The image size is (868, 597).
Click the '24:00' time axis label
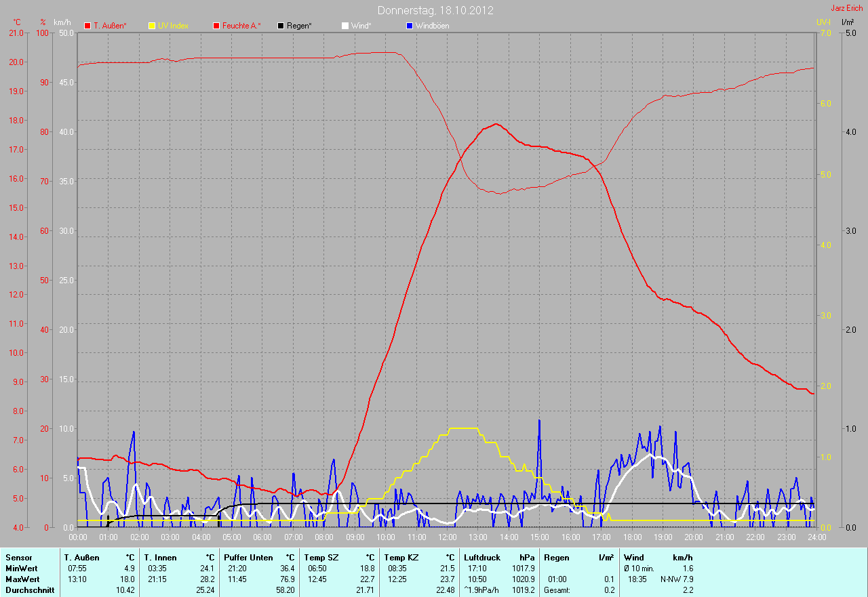click(x=816, y=537)
